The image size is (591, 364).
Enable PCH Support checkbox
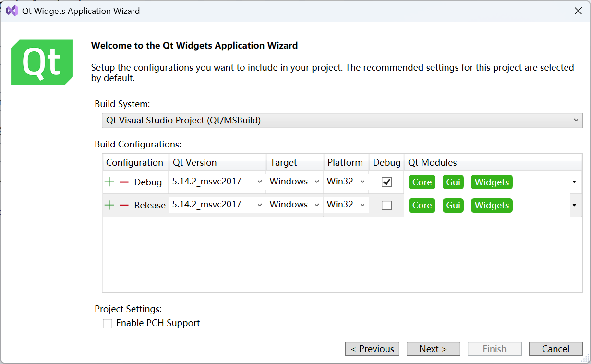coord(108,324)
